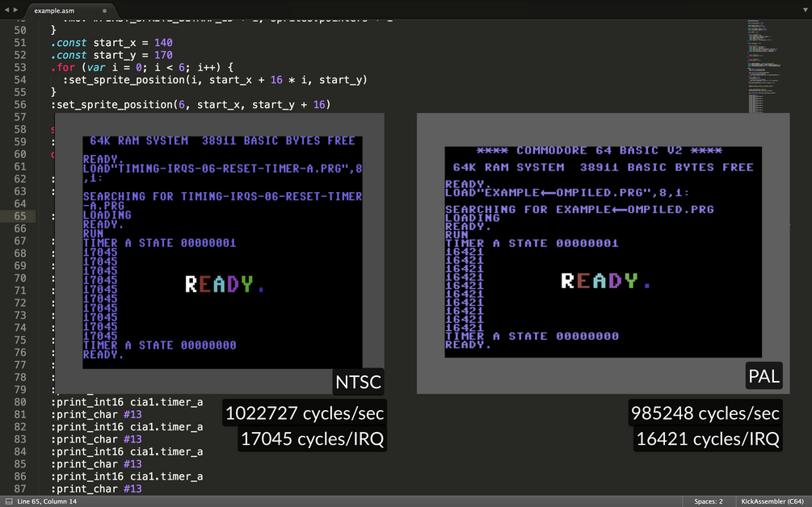Click the PAL label
The height and width of the screenshot is (507, 812).
point(764,375)
